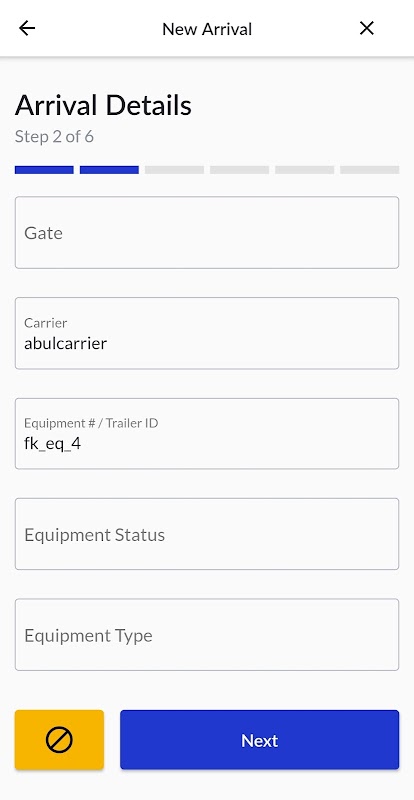Click the Step 2 of 6 text

point(54,137)
